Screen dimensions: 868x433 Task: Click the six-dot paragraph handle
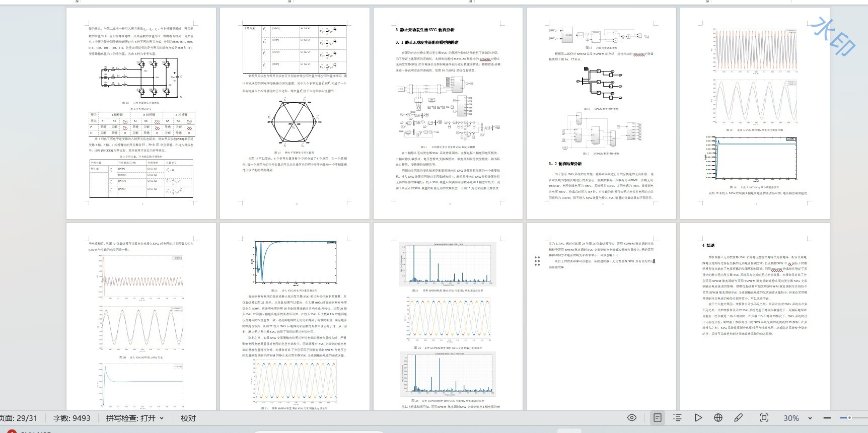pyautogui.click(x=537, y=261)
